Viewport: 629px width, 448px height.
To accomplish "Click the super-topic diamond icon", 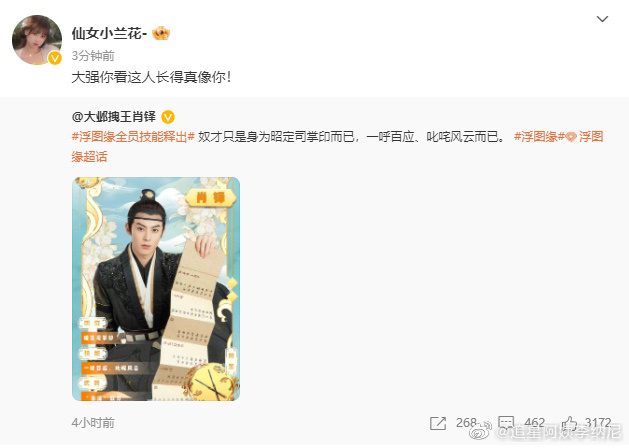I will (571, 137).
